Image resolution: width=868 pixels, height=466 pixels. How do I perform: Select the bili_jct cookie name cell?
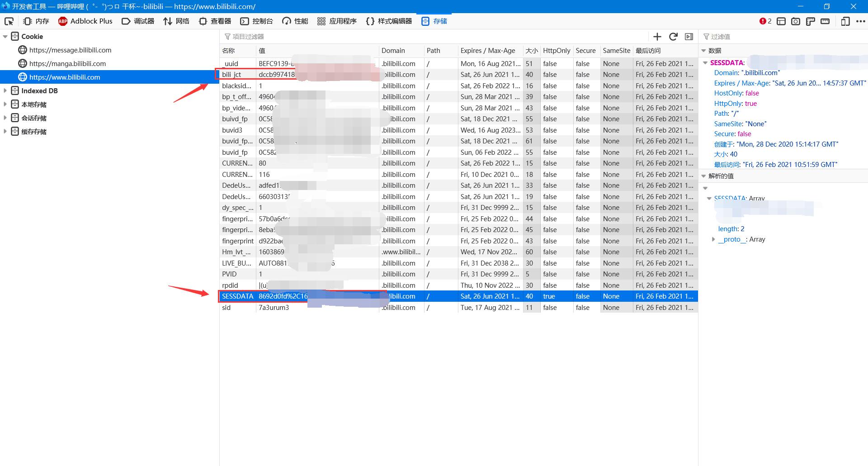point(238,75)
